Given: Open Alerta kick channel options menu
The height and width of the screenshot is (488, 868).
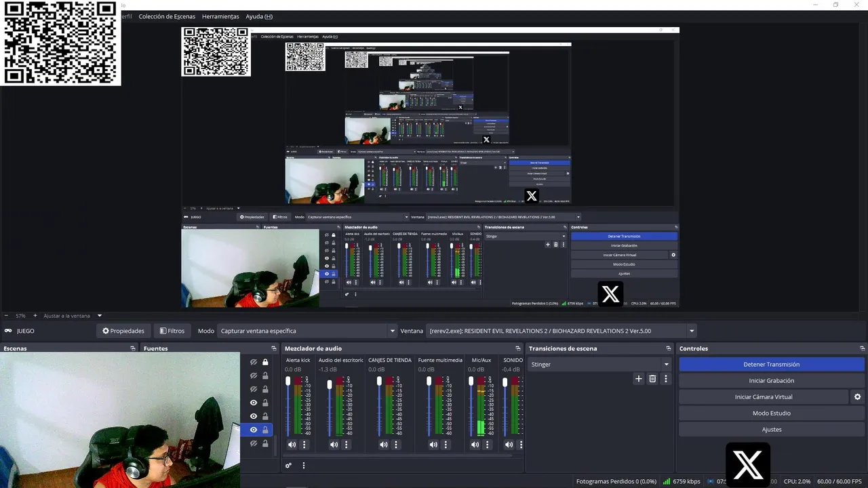Looking at the screenshot, I should click(304, 445).
